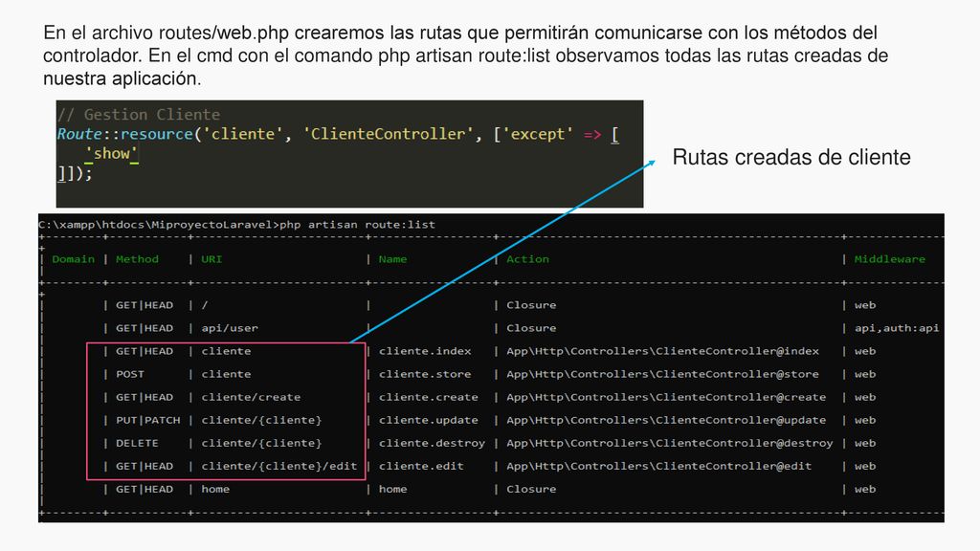Click the 'cliente/{cliente}/edit' URI cell
The image size is (980, 551).
click(x=278, y=466)
